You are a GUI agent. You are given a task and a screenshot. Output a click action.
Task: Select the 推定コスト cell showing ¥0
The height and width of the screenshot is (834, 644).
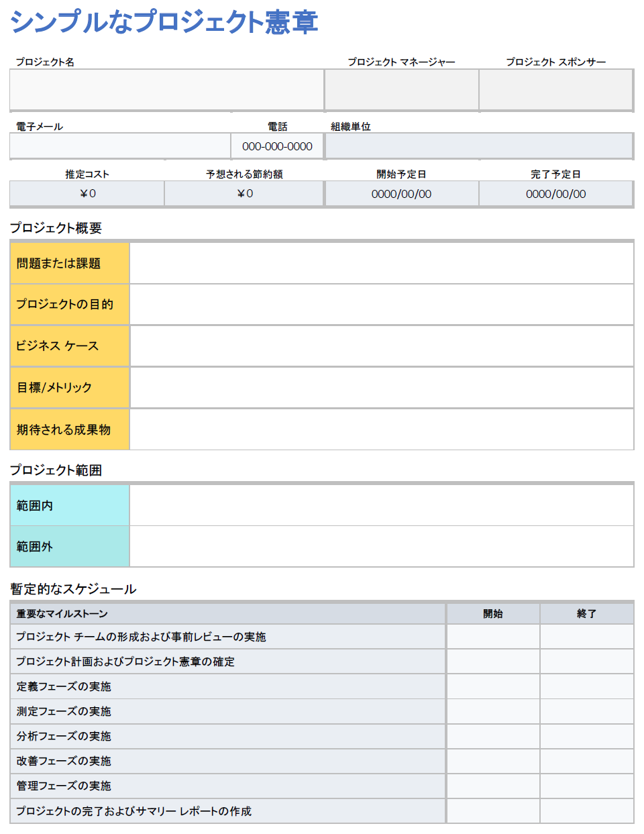86,193
